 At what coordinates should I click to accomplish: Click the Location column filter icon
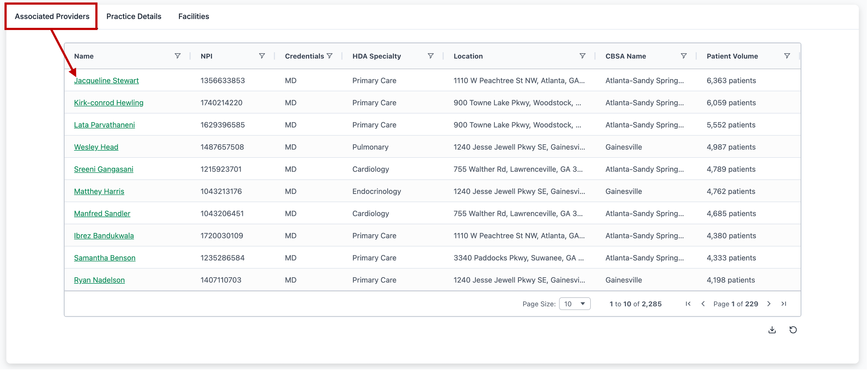coord(582,56)
